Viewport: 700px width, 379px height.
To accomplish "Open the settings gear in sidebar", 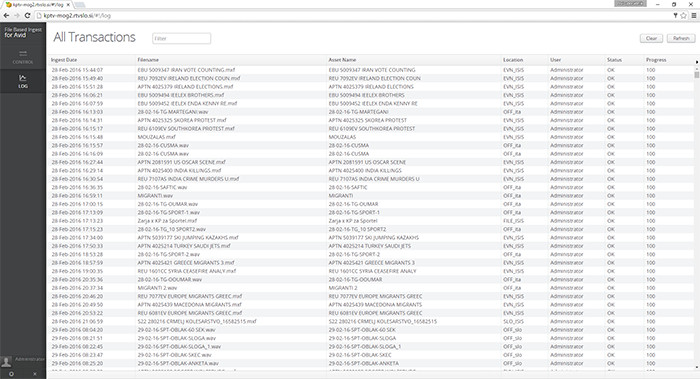I will [11, 374].
